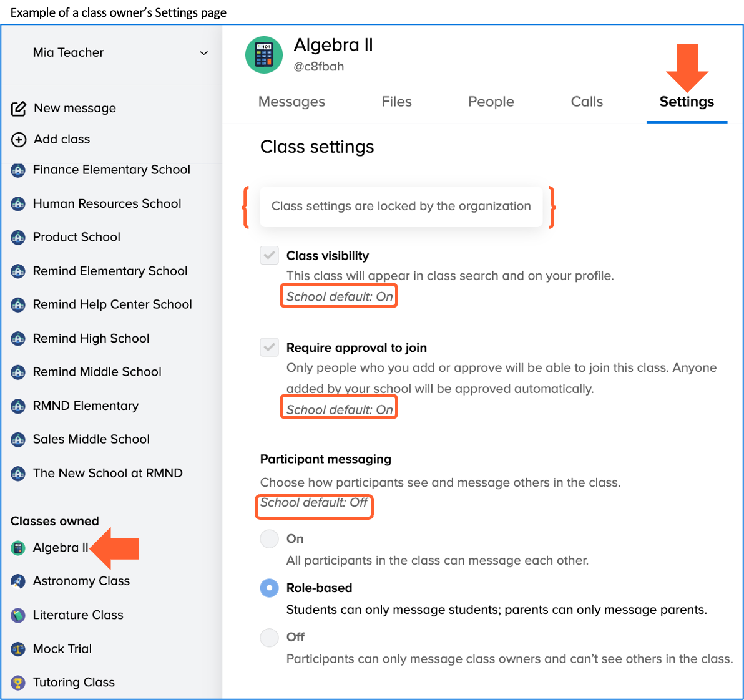Click the Algebra II calculator avatar in header
This screenshot has height=700, width=744.
point(264,55)
